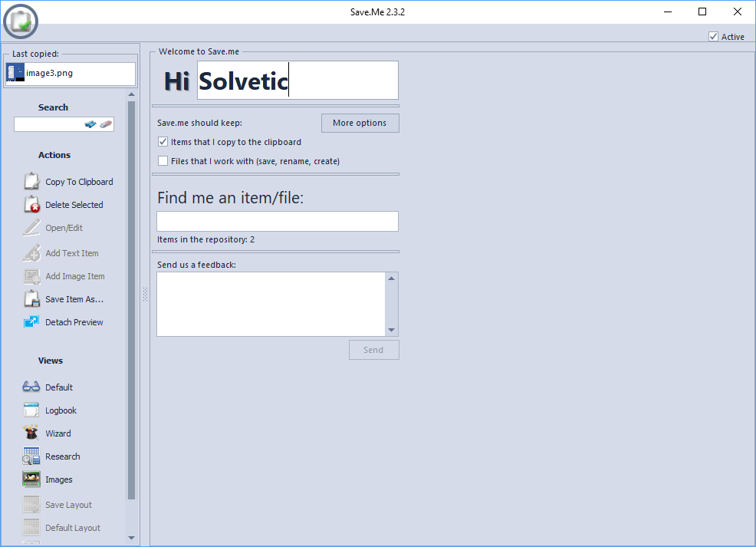The width and height of the screenshot is (756, 547).
Task: Select the Images view label
Action: point(59,479)
